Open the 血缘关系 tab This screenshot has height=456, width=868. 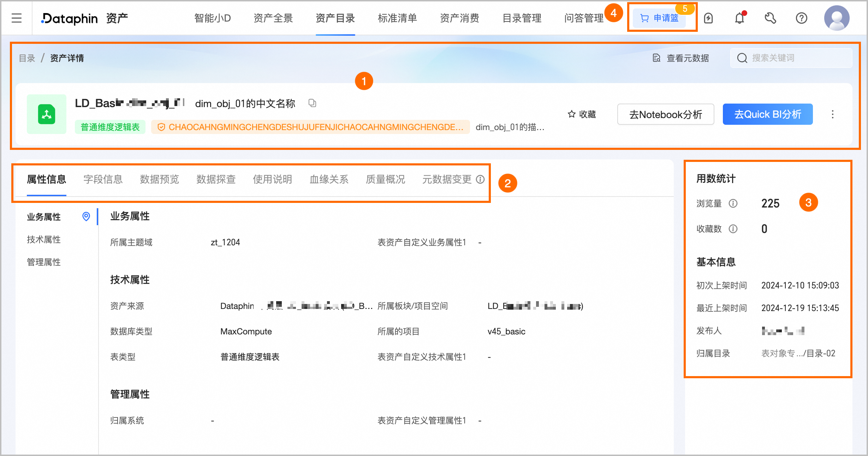[328, 180]
